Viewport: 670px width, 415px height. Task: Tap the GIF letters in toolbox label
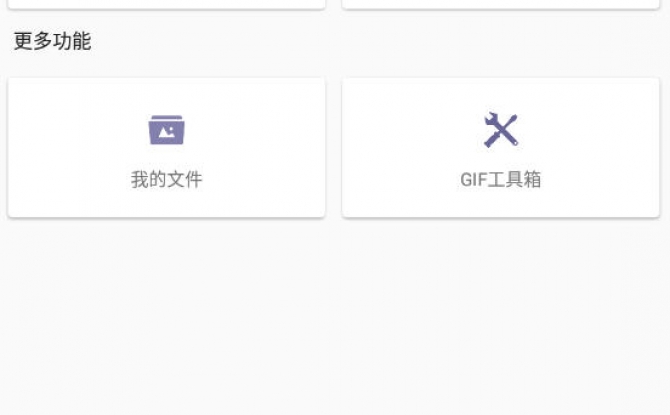473,180
